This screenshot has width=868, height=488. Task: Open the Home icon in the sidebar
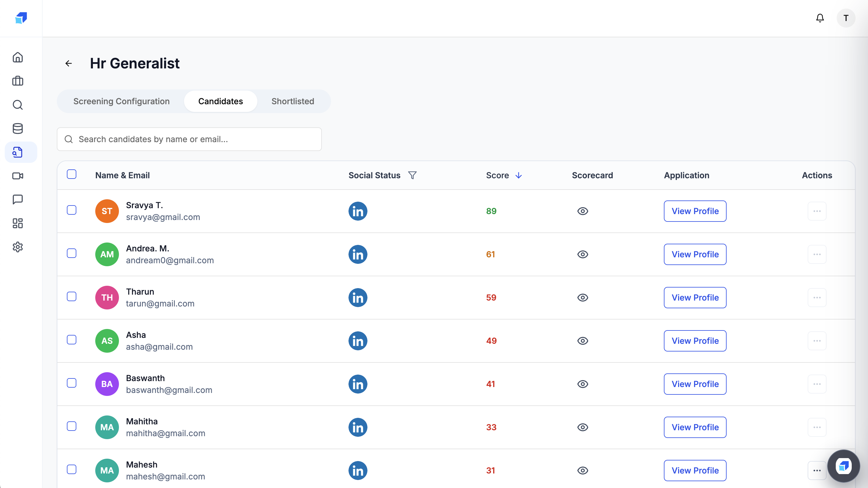pyautogui.click(x=17, y=57)
